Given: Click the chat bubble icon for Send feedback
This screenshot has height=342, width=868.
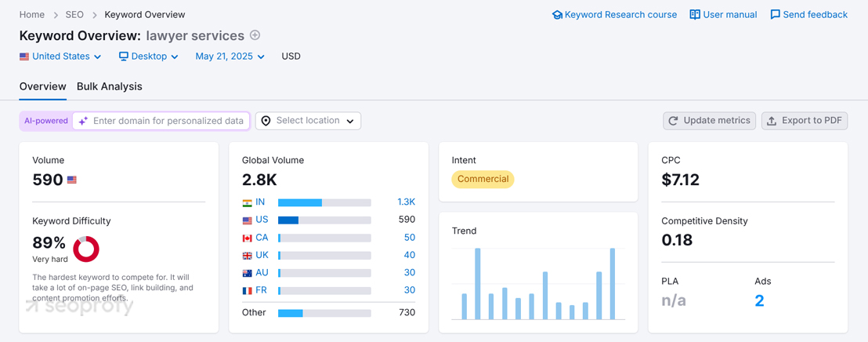Looking at the screenshot, I should point(776,14).
